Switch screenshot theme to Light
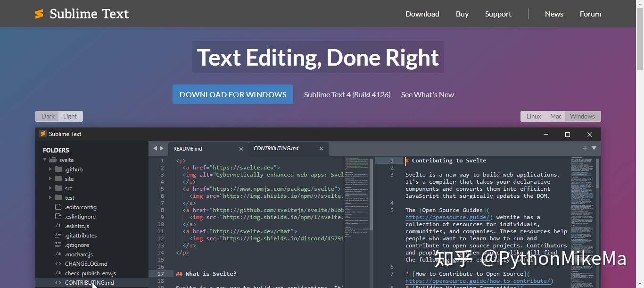 [x=70, y=116]
